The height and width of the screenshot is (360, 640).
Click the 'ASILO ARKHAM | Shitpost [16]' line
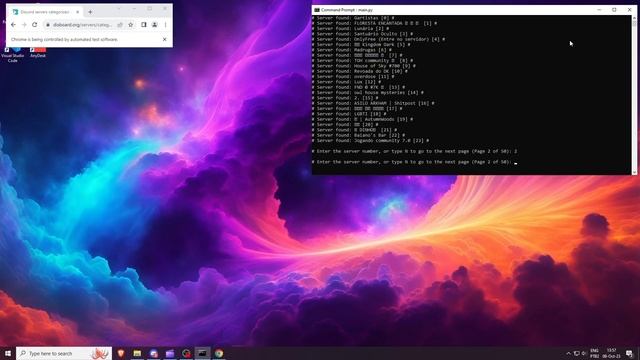click(373, 103)
